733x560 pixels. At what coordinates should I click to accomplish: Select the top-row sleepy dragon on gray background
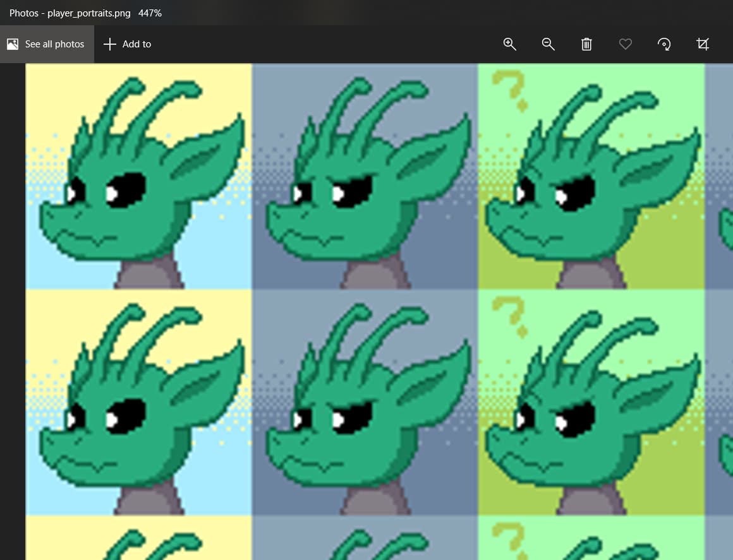(365, 177)
